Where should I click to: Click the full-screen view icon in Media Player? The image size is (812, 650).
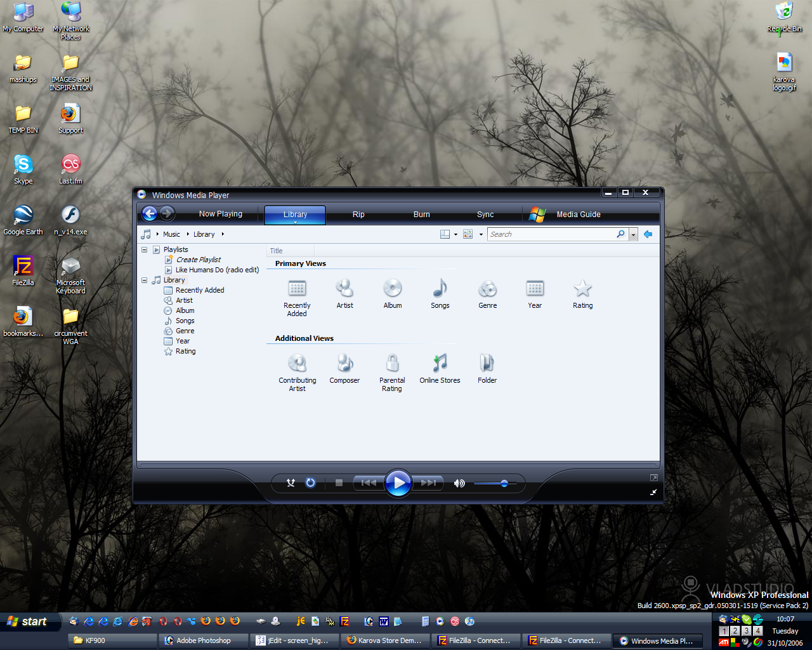pyautogui.click(x=653, y=477)
